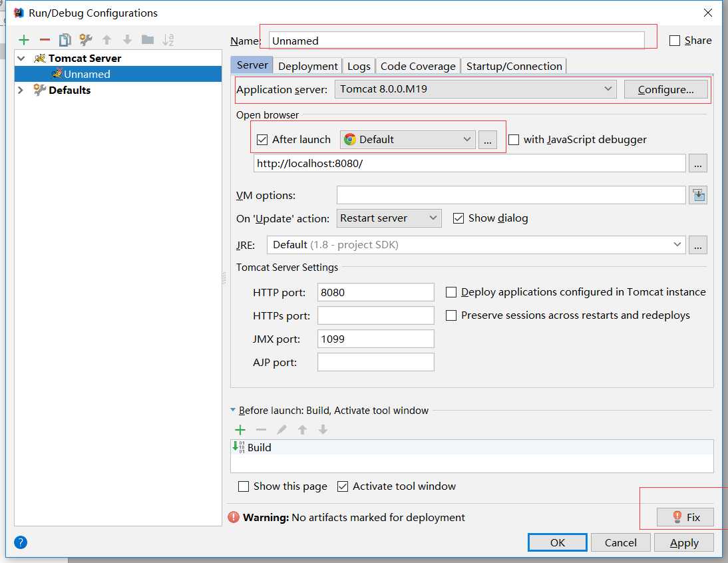Enable with JavaScript debugger checkbox

(x=514, y=140)
